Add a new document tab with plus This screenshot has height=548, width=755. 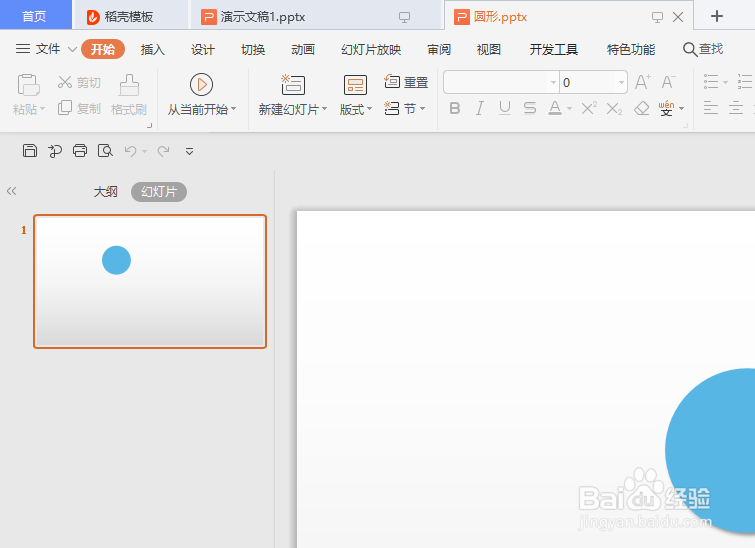point(716,16)
